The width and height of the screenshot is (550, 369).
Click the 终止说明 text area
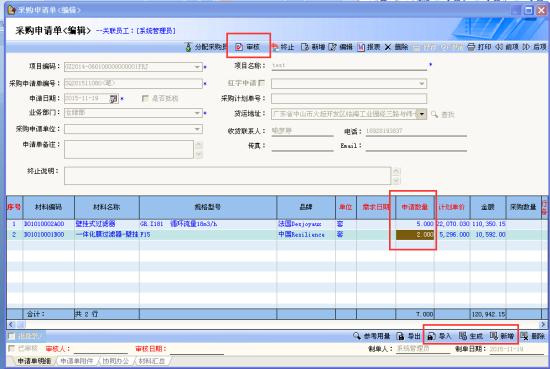coord(227,176)
